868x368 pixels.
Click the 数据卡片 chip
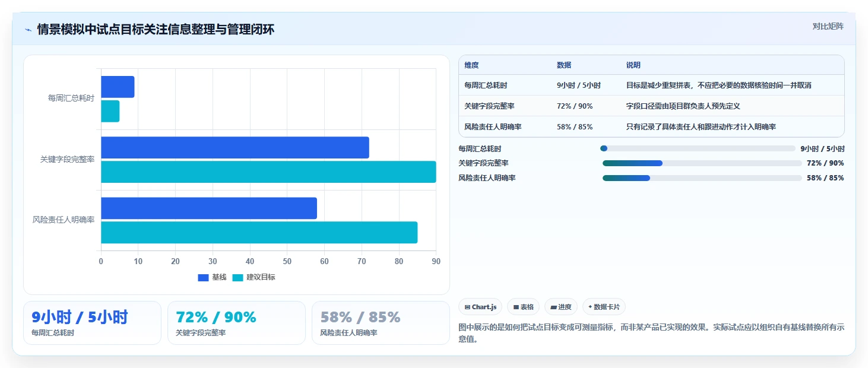tap(604, 307)
